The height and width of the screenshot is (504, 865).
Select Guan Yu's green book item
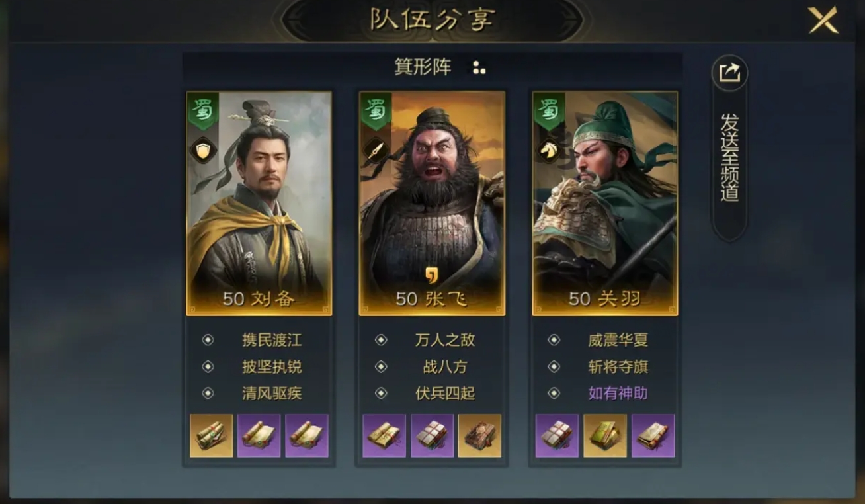[605, 436]
